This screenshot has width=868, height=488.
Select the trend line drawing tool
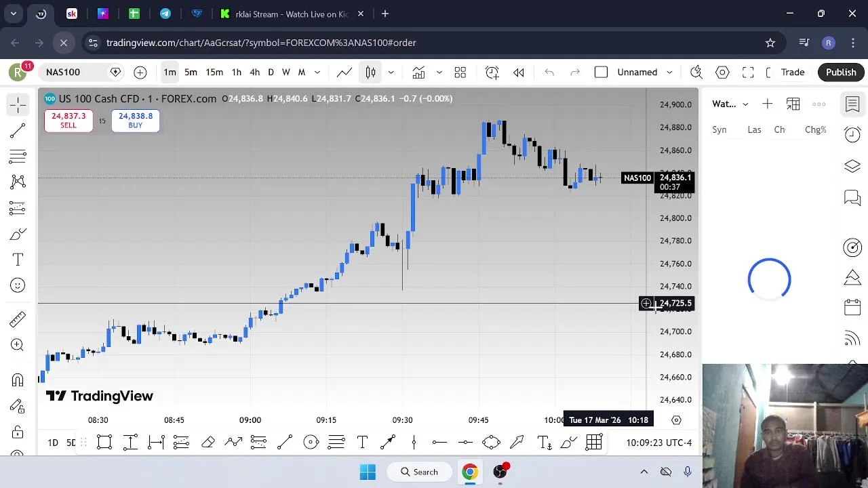pos(18,130)
